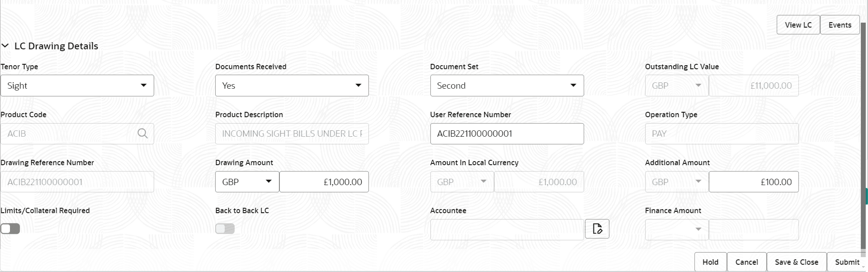Open the Documents Received dropdown
This screenshot has width=868, height=272.
358,85
